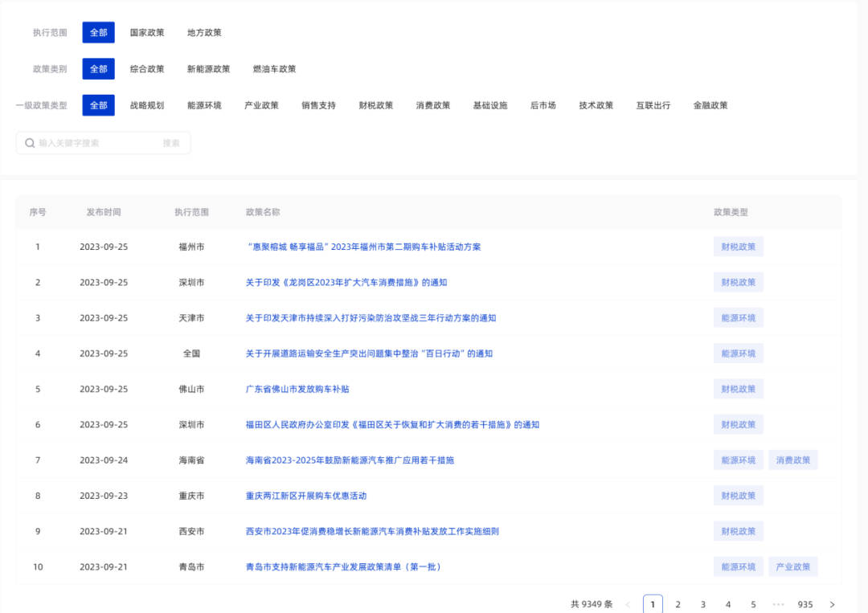The width and height of the screenshot is (868, 613).
Task: Click the search magnifier icon
Action: coord(30,143)
